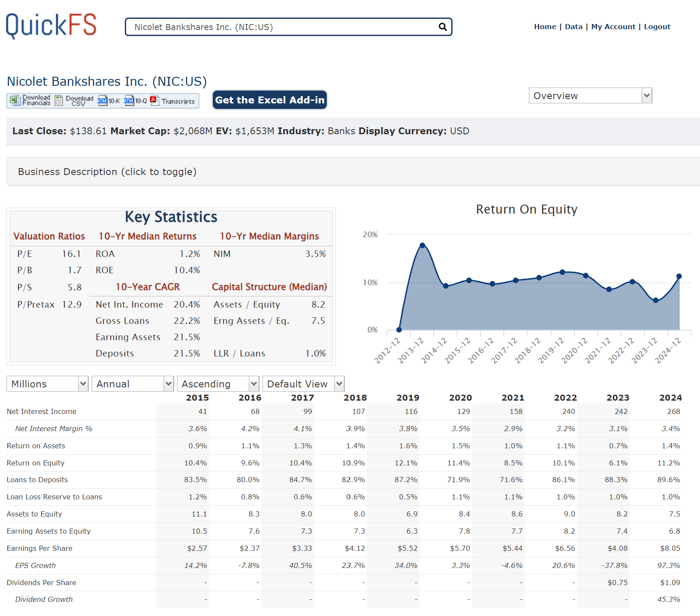
Task: Click the Key Statistics heading
Action: pos(171,217)
